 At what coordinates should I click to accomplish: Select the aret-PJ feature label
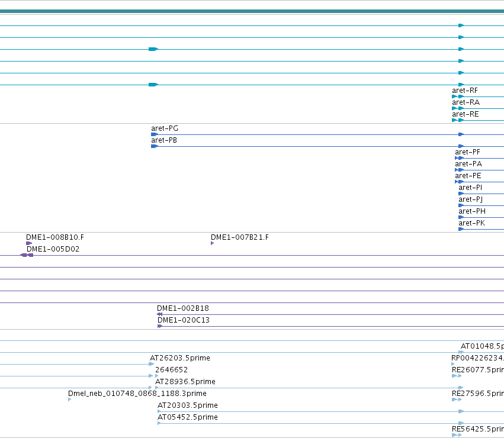(x=471, y=199)
